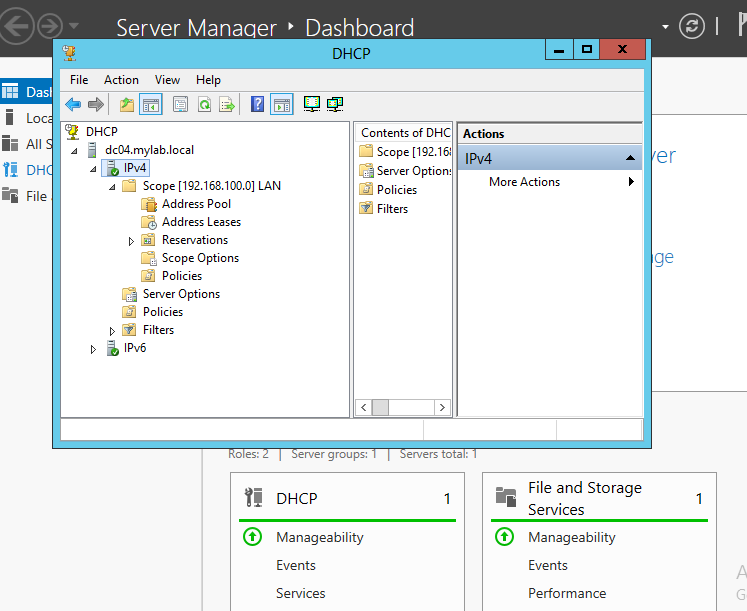The image size is (747, 611).
Task: Click Server Manager forward navigation arrow
Action: tap(50, 26)
